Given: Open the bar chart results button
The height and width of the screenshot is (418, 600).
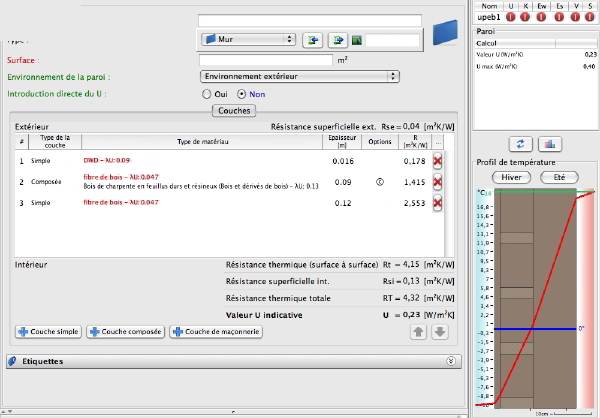Looking at the screenshot, I should pyautogui.click(x=550, y=144).
